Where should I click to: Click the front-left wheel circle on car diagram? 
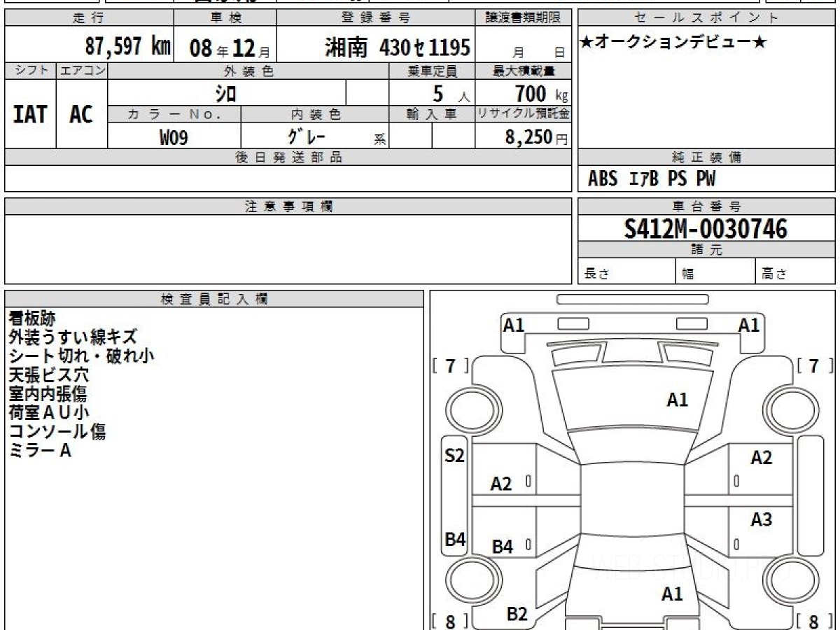(x=466, y=409)
